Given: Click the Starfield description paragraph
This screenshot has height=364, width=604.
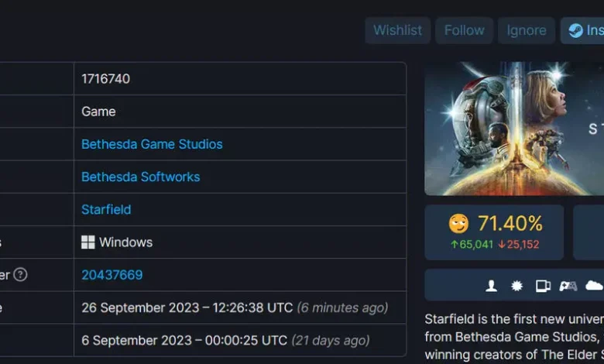Looking at the screenshot, I should [x=514, y=337].
